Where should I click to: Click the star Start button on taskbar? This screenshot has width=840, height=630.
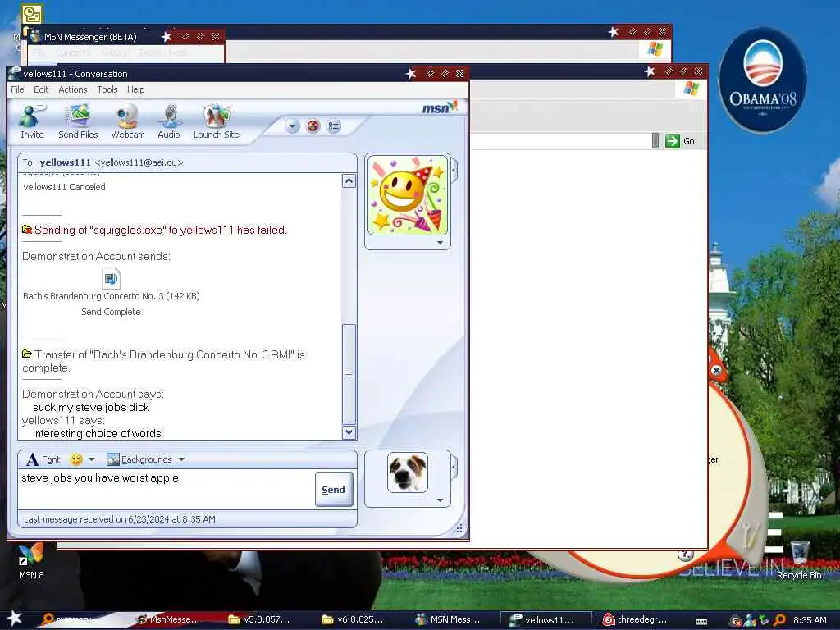[x=14, y=619]
